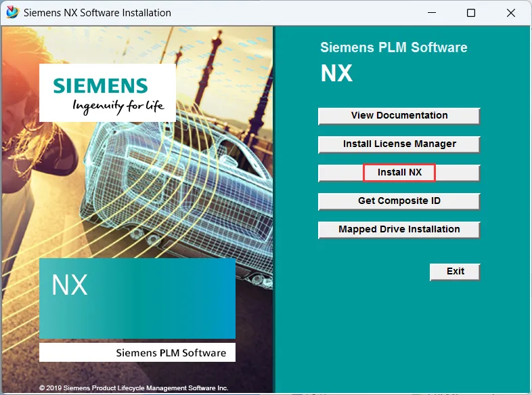Start the Install NX option

pos(399,173)
